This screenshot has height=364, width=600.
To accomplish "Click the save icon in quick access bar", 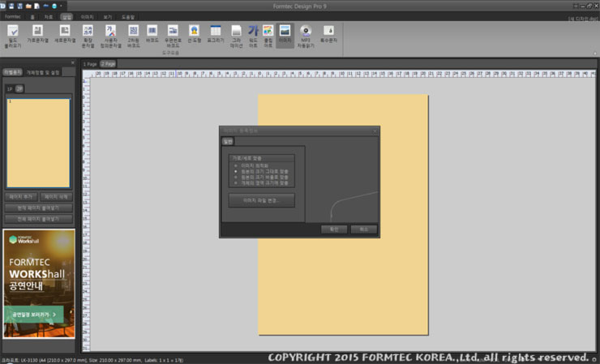I will 11,6.
